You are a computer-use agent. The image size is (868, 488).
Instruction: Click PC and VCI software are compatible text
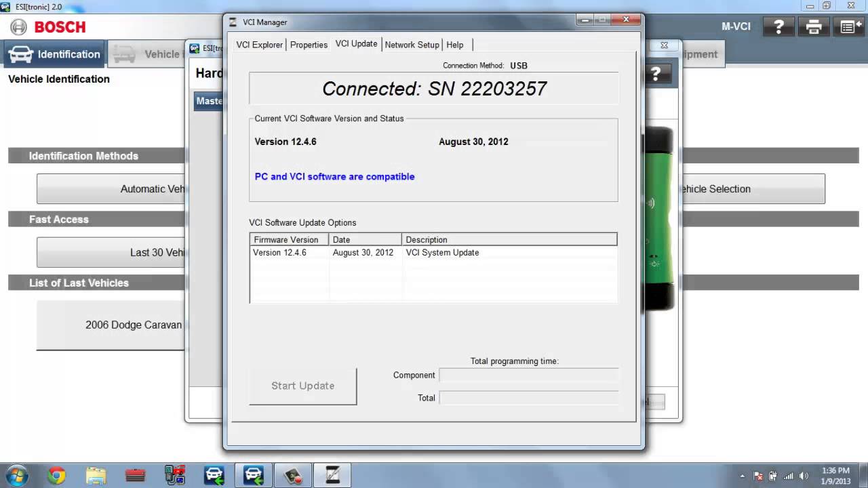[x=334, y=176]
